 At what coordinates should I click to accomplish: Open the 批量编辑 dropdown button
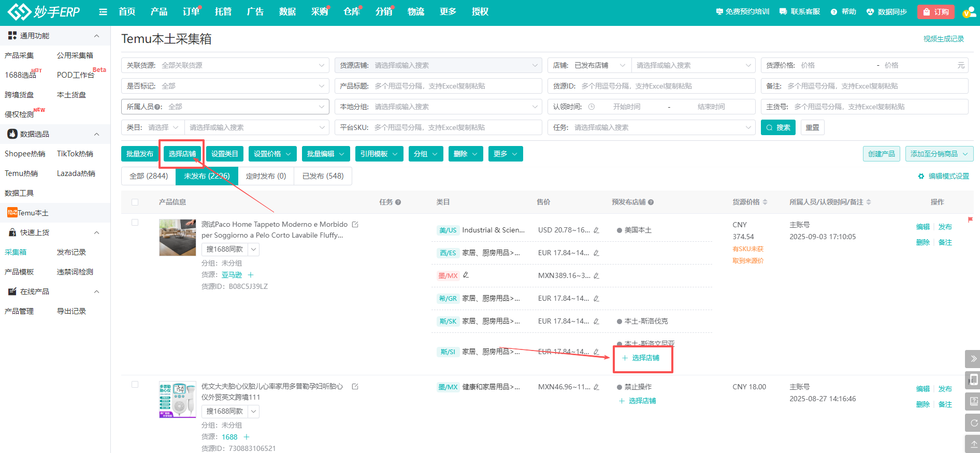(x=326, y=154)
